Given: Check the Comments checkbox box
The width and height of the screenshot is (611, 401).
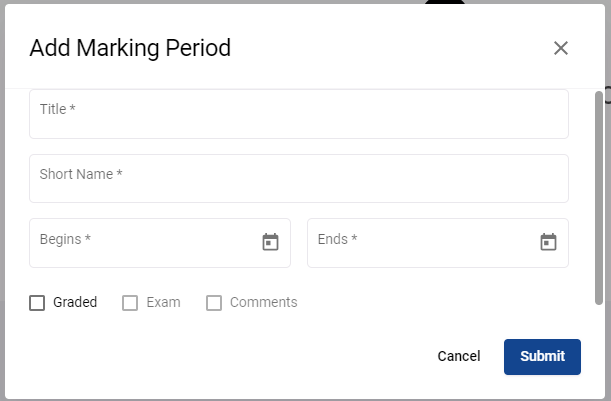Looking at the screenshot, I should 214,303.
